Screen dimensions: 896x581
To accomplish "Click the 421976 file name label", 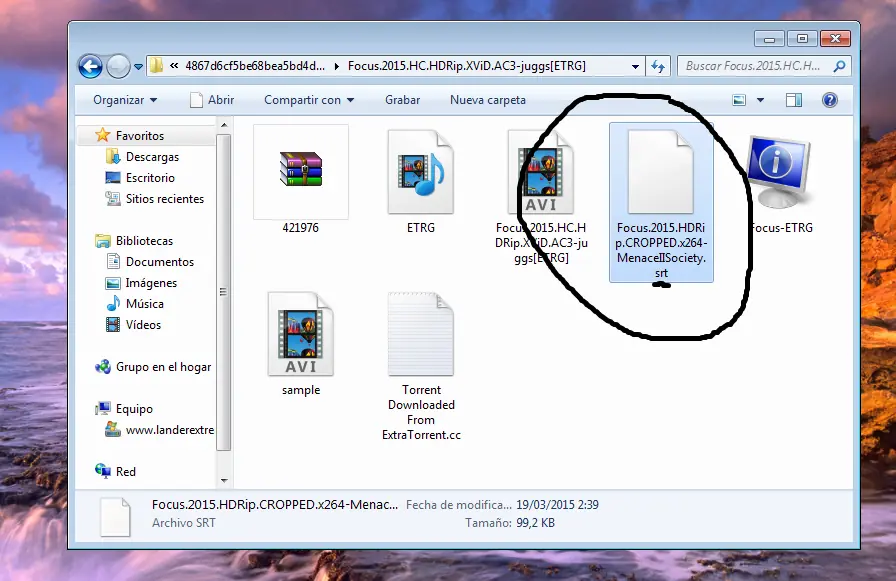I will [301, 228].
